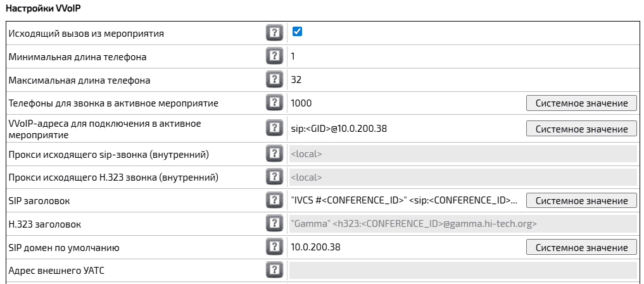Click the Минимальная длина телефона value field

click(x=463, y=56)
